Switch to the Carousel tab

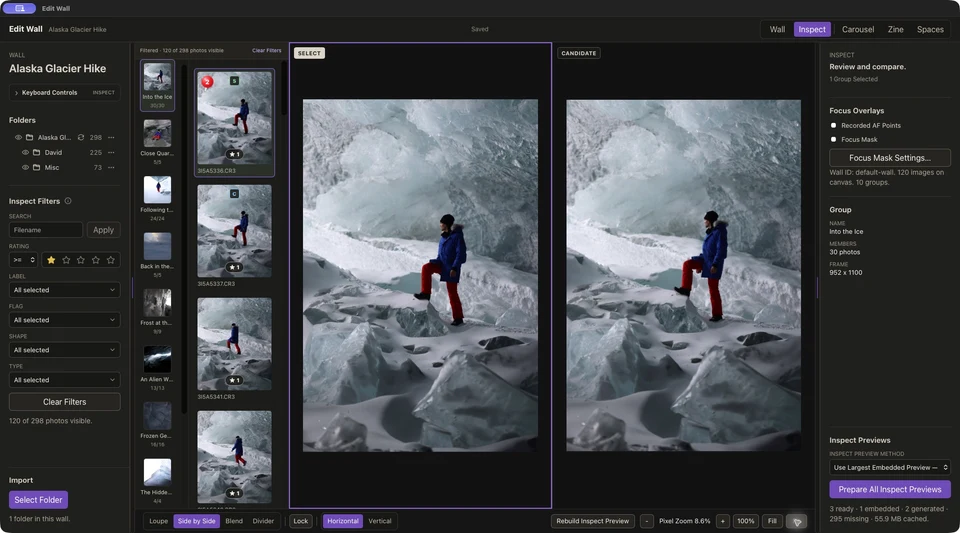coord(858,29)
